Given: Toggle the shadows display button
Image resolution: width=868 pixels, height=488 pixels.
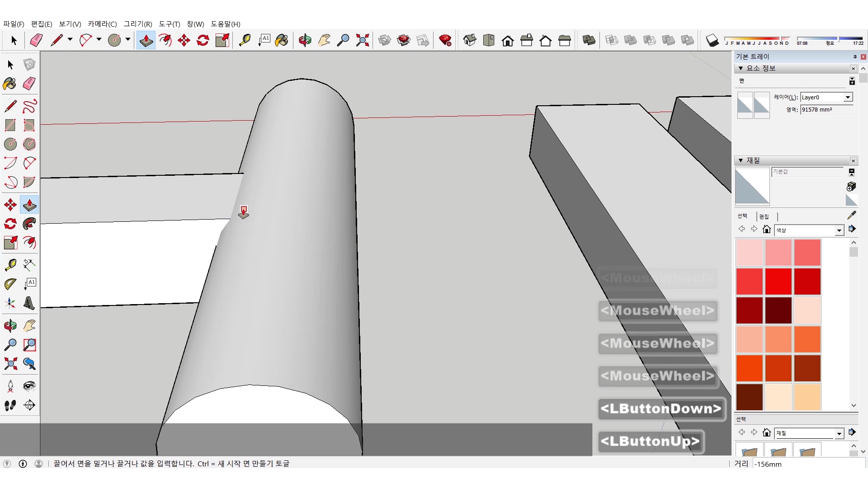Looking at the screenshot, I should [x=712, y=41].
